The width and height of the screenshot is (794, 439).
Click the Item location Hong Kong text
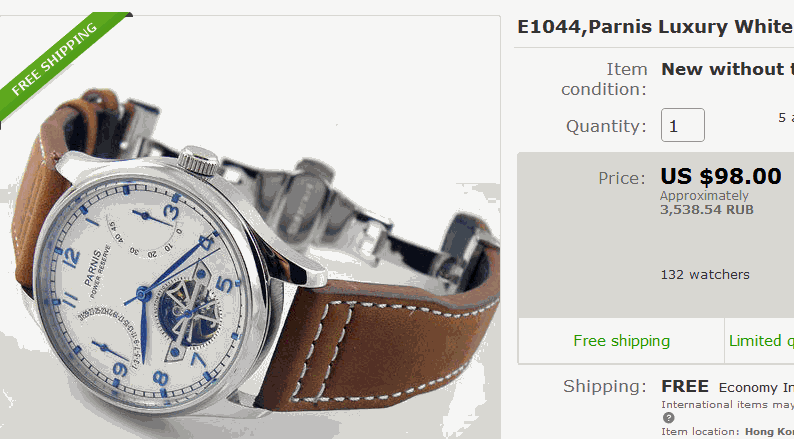point(727,432)
